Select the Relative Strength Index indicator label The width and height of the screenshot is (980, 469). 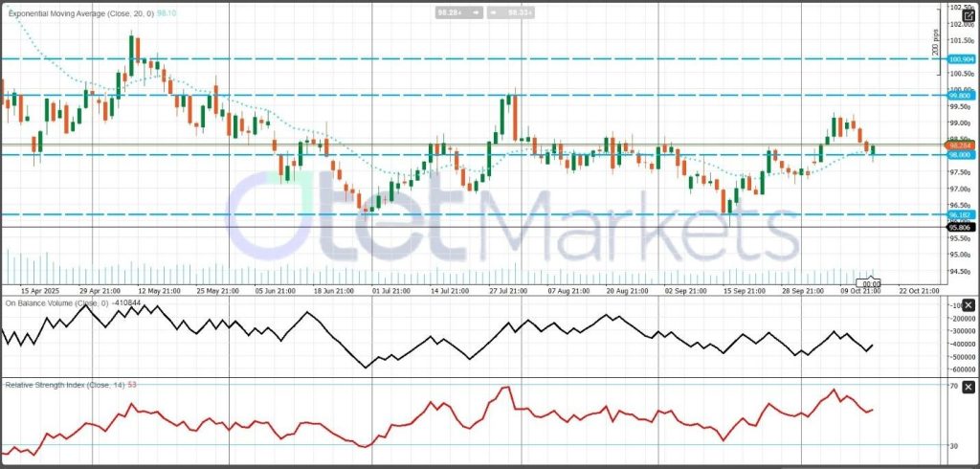(57, 384)
